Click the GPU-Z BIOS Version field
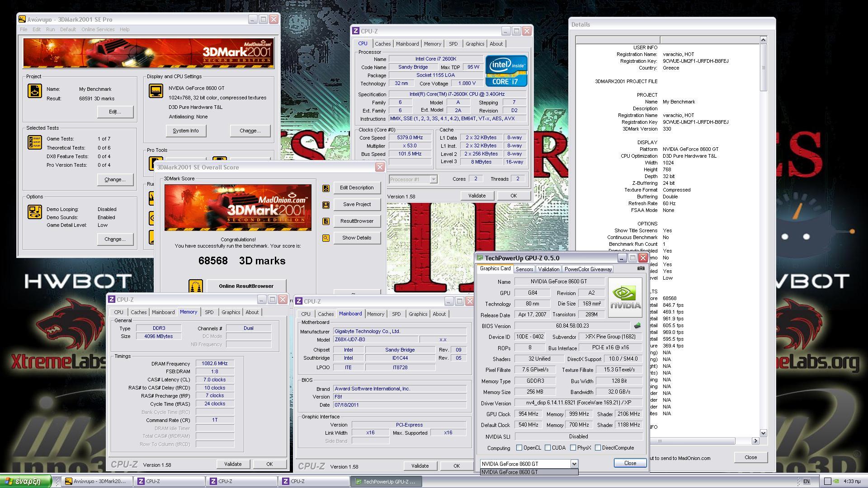 572,326
